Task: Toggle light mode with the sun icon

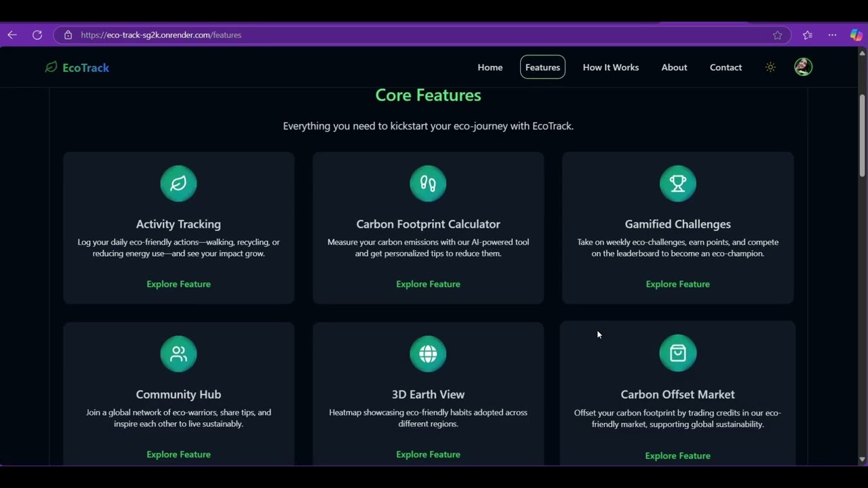Action: click(x=770, y=67)
